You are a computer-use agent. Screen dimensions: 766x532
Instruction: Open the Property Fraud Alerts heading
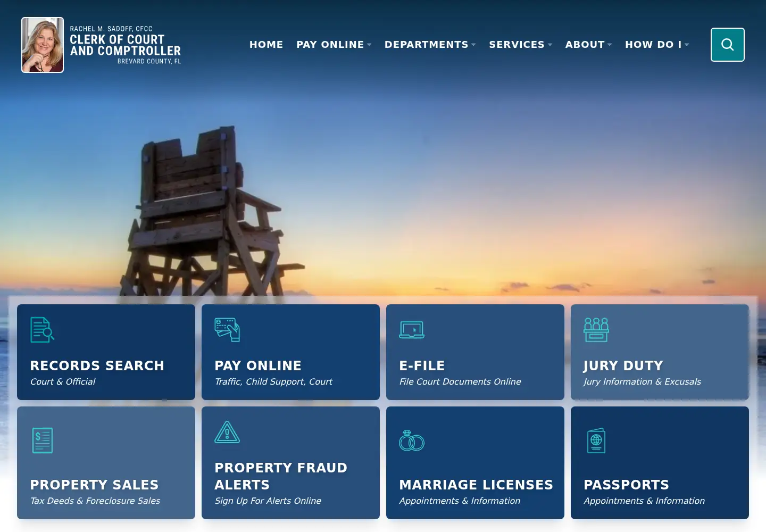coord(281,476)
